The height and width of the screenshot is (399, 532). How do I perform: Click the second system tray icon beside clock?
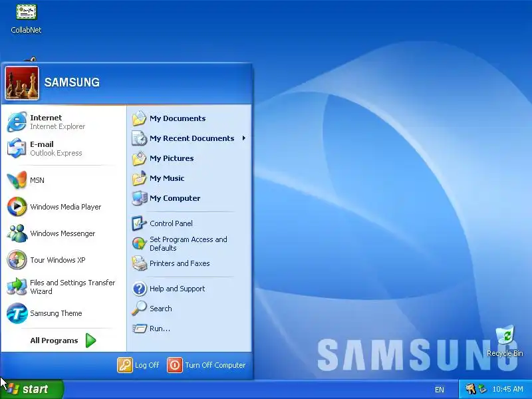click(482, 389)
